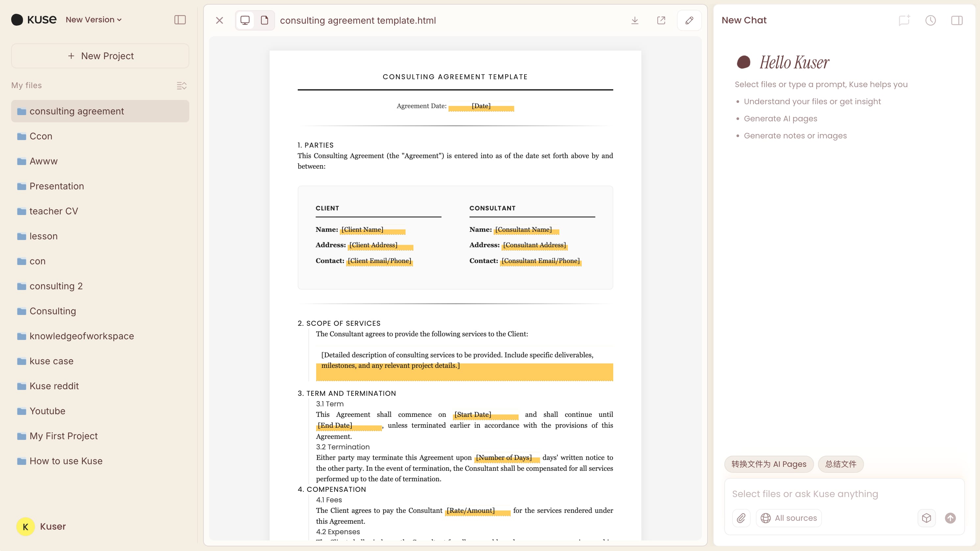
Task: Click the document file name title
Action: [x=358, y=20]
